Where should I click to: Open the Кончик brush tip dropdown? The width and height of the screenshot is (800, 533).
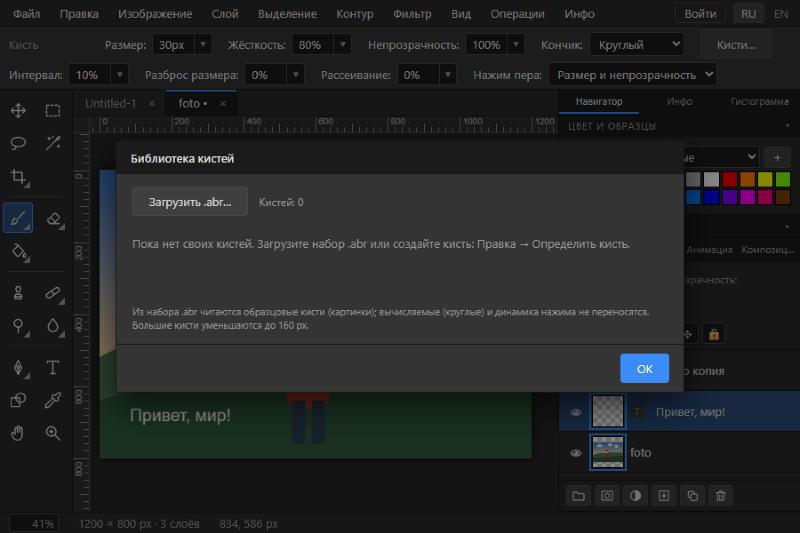636,44
